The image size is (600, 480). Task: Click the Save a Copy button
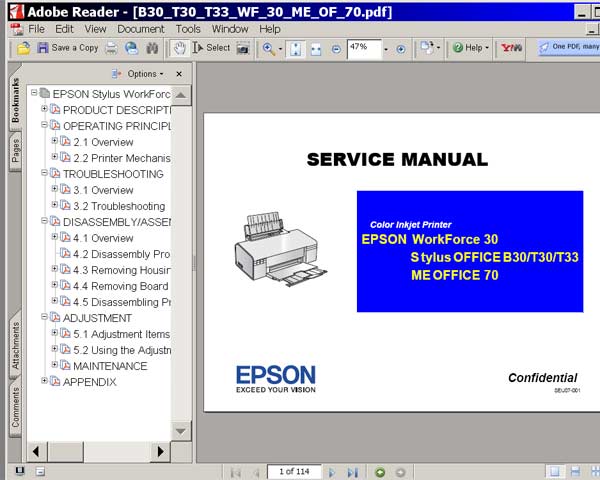click(x=67, y=48)
